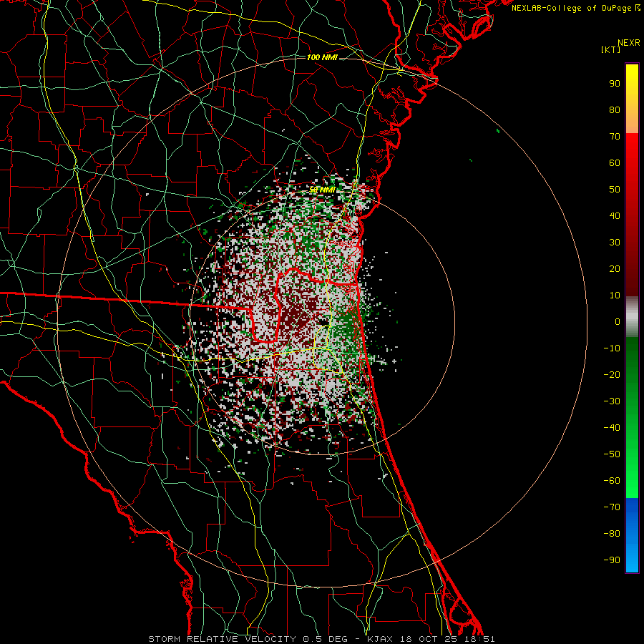Click the 70 value on the velocity scale
The height and width of the screenshot is (644, 644).
[x=615, y=137]
